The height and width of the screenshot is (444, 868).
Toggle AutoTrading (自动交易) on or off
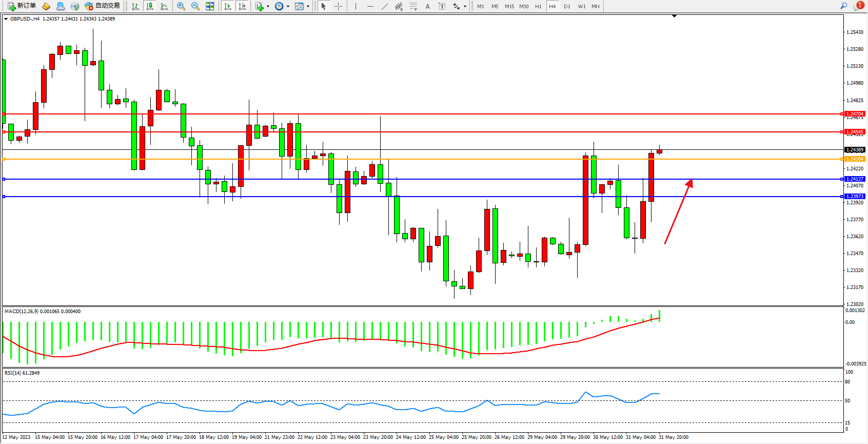click(102, 6)
